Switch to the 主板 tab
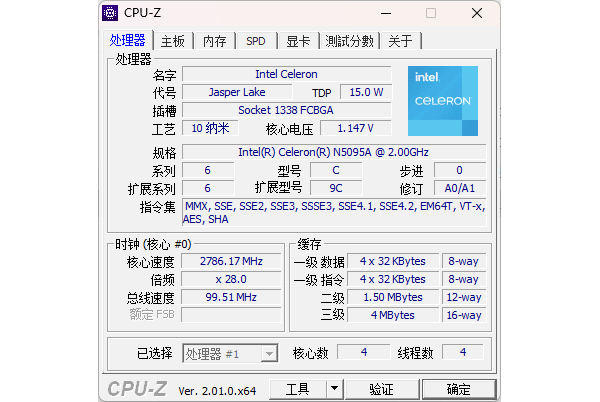Screen dimensions: 600x402 point(173,41)
